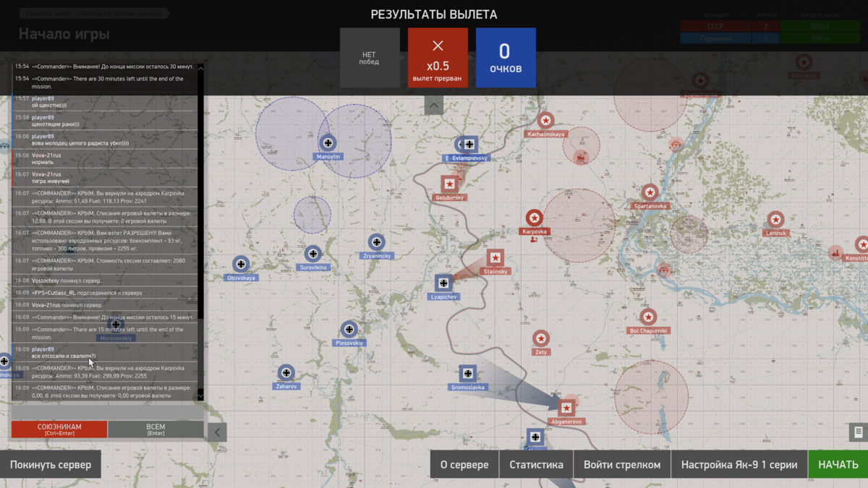The height and width of the screenshot is (488, 868).
Task: Collapse the results panel with up chevron
Action: coord(434,106)
